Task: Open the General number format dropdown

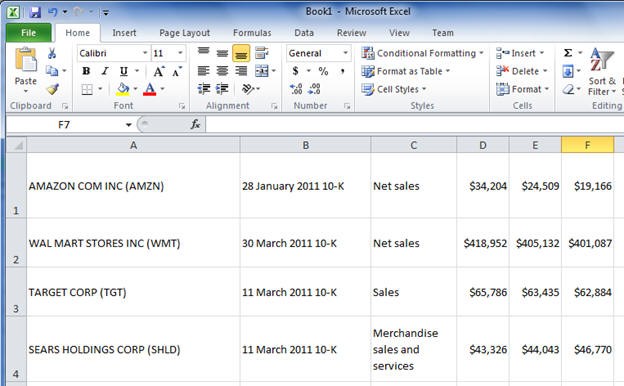Action: pyautogui.click(x=345, y=53)
